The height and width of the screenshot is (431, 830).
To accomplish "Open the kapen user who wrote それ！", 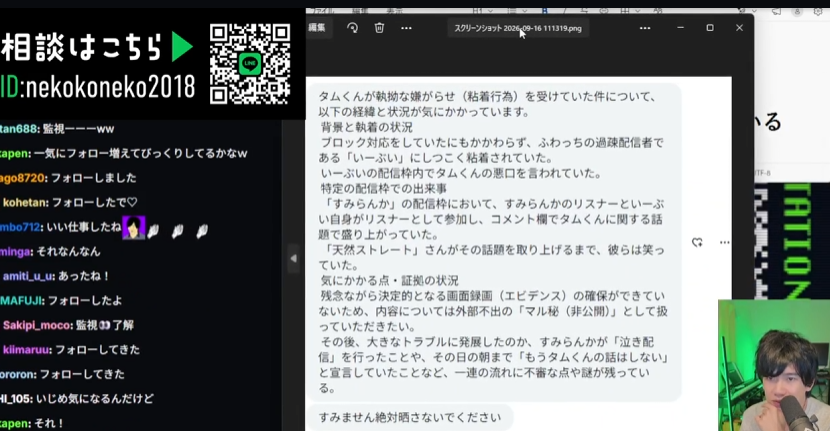I will pyautogui.click(x=14, y=424).
